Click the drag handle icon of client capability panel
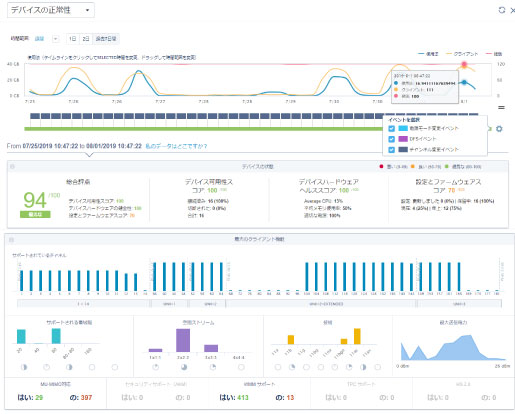 click(x=11, y=239)
